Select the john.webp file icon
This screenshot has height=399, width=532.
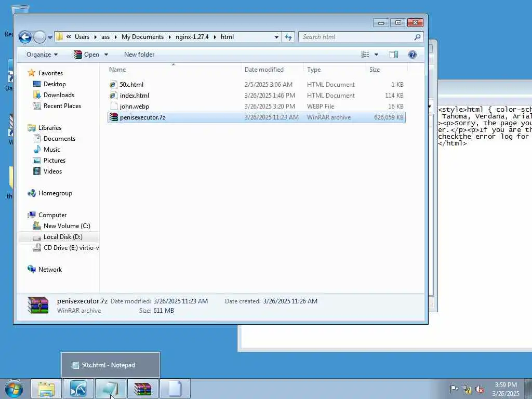click(114, 106)
